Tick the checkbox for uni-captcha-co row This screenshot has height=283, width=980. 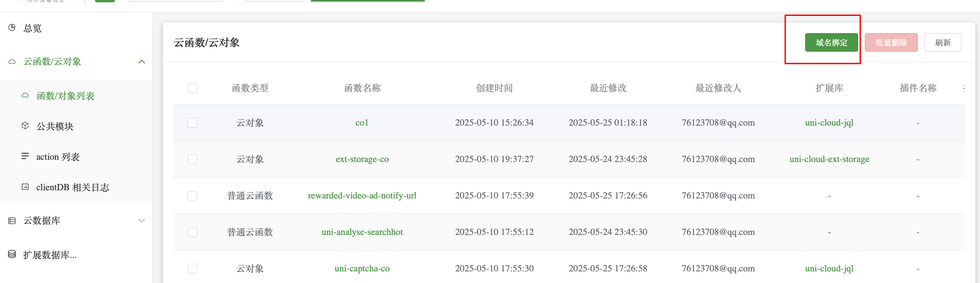point(192,268)
